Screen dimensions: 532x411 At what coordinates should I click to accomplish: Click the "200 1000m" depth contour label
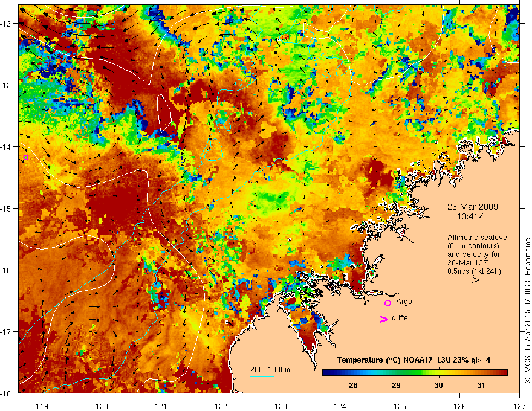tap(270, 370)
